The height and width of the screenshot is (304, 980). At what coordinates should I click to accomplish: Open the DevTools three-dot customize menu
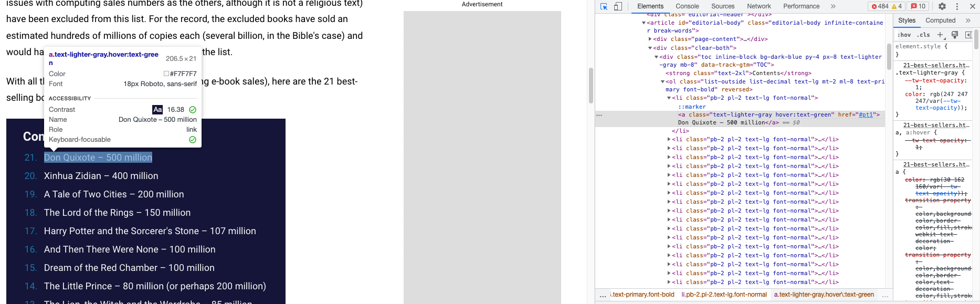957,6
